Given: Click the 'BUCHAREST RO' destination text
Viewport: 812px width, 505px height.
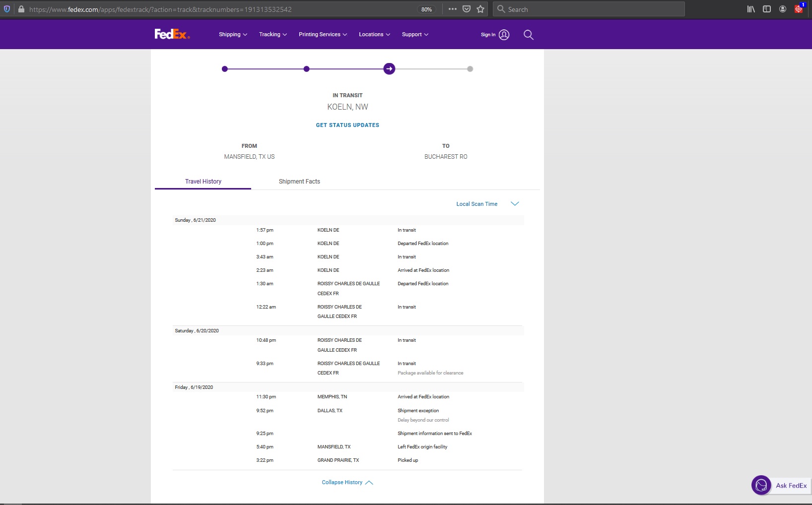Looking at the screenshot, I should tap(446, 157).
